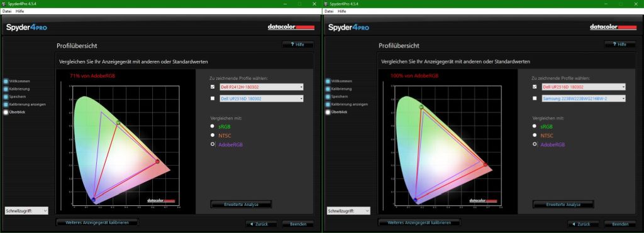Screen dimensions: 644x233
Task: Select sRGB comparison in right window
Action: tap(535, 126)
